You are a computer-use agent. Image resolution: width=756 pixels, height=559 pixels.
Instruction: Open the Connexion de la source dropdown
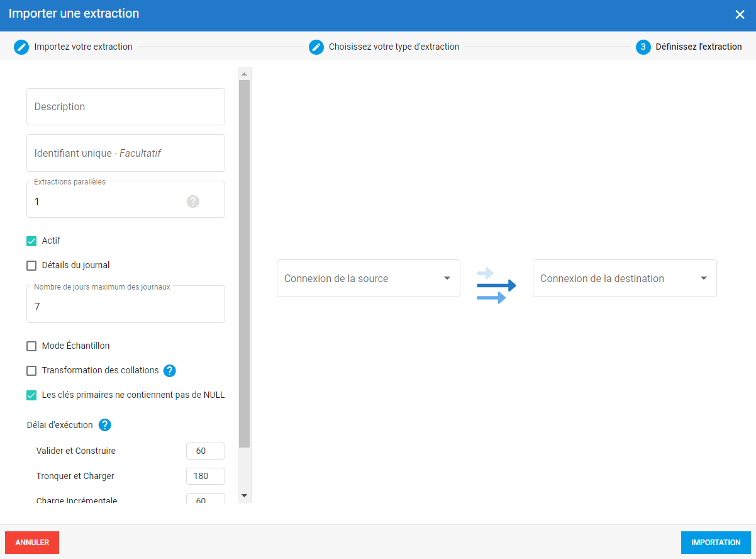point(368,278)
